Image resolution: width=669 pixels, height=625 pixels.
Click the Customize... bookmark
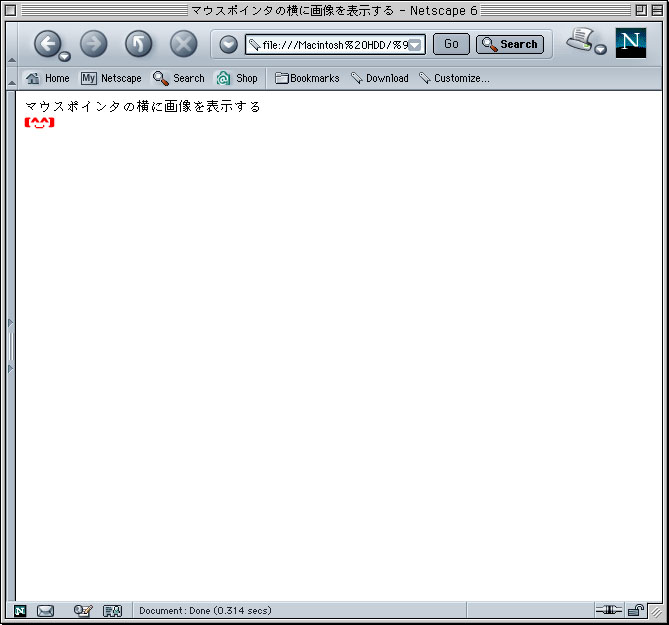[454, 78]
